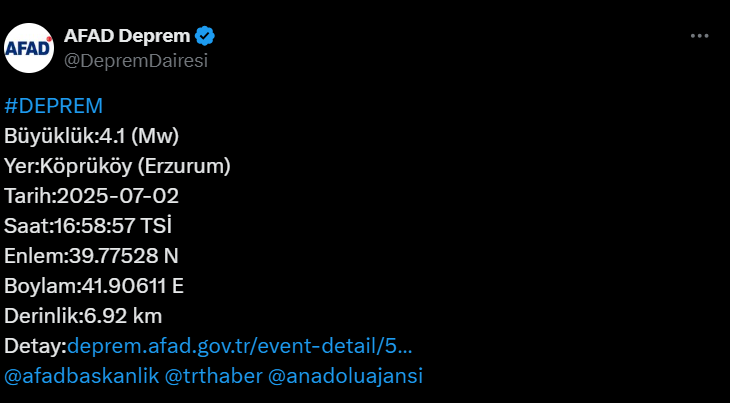Visit the @DepremDairesi handle

click(x=136, y=61)
